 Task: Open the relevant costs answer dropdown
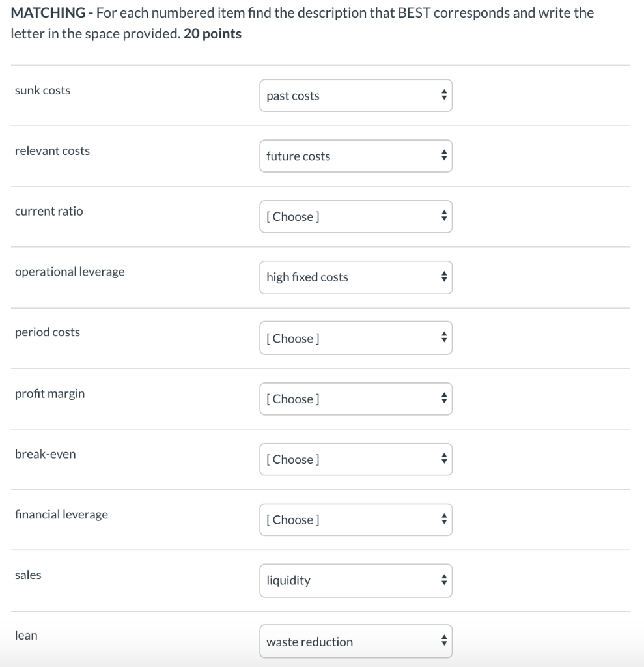pyautogui.click(x=356, y=156)
